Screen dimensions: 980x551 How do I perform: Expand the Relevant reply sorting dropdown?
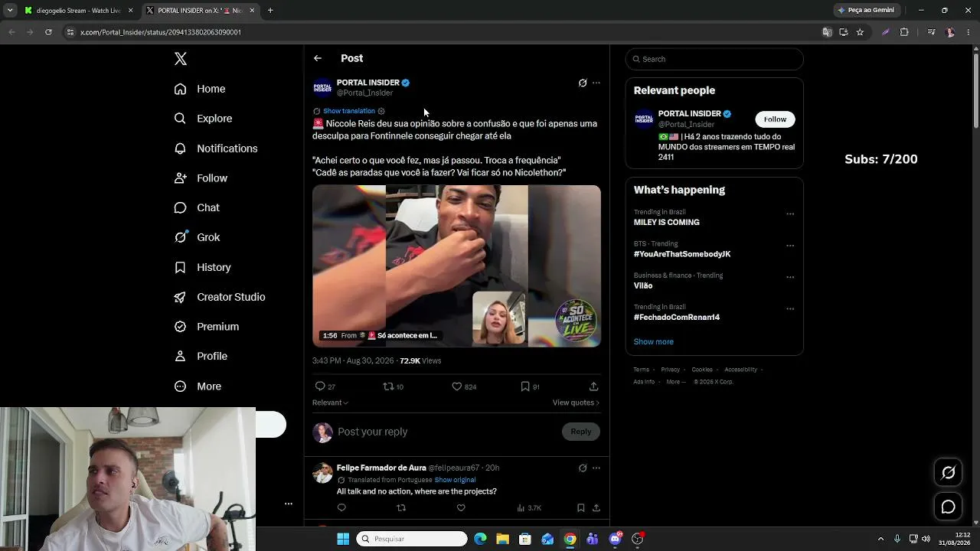point(330,403)
